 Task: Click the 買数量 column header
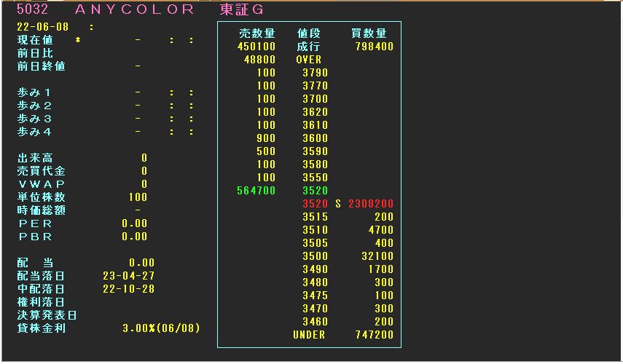pyautogui.click(x=369, y=33)
